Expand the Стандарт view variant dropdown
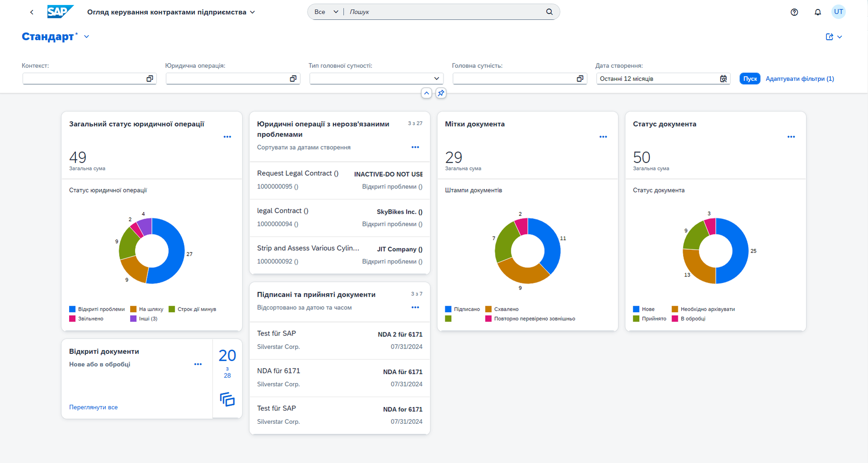The image size is (868, 463). [86, 37]
